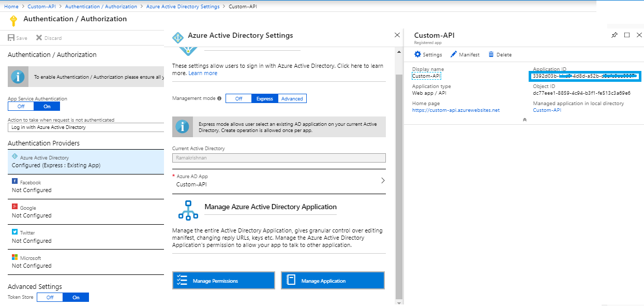Click the Azure Active Directory provider icon
Viewport: 644px width, 306px height.
pos(14,157)
